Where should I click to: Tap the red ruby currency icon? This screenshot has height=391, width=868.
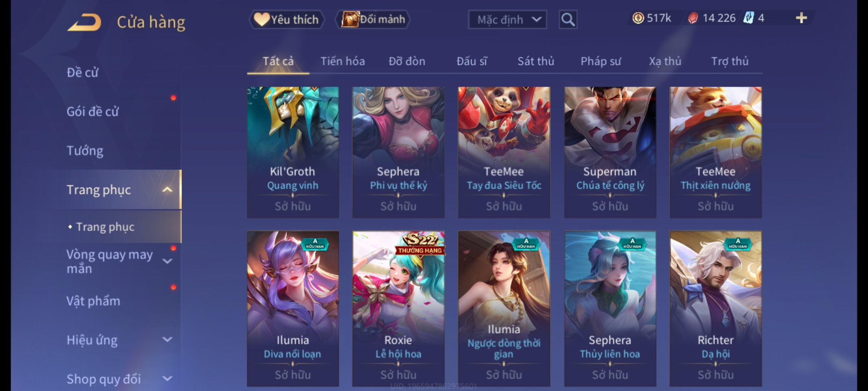pos(693,18)
